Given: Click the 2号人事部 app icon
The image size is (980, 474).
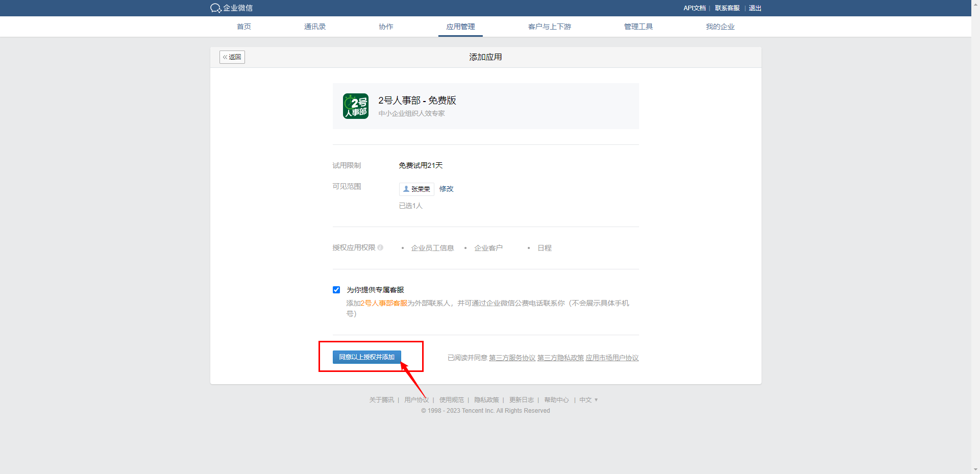Looking at the screenshot, I should pyautogui.click(x=356, y=106).
